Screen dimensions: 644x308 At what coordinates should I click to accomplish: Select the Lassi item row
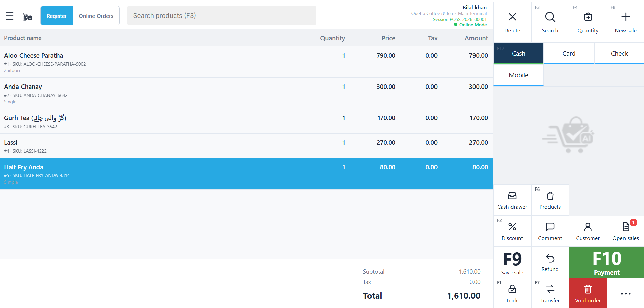[247, 146]
